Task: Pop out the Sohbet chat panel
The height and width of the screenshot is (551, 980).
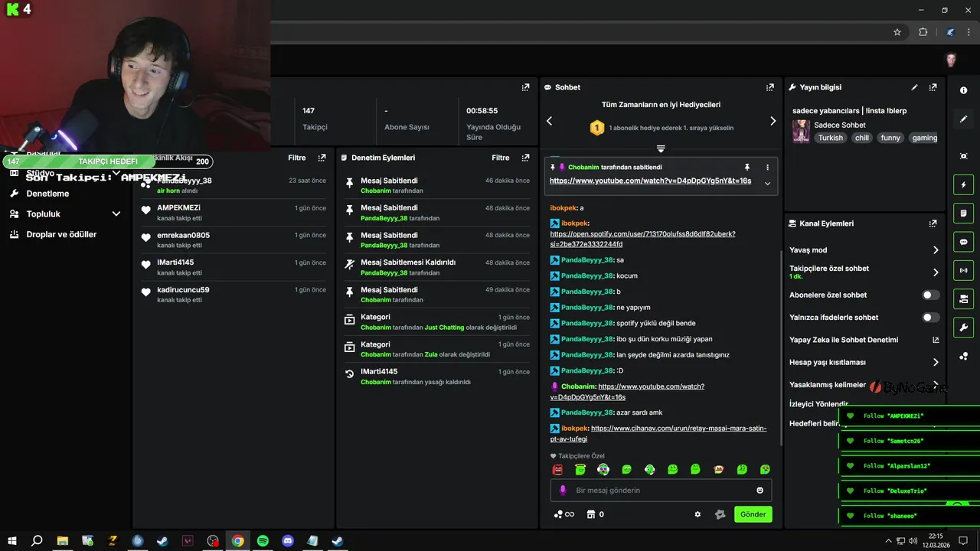Action: click(769, 87)
